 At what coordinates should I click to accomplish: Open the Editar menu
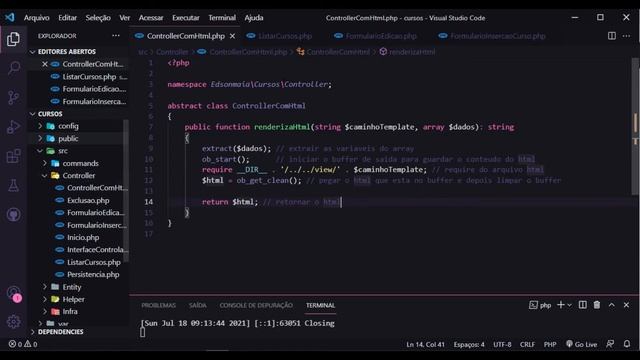[67, 18]
